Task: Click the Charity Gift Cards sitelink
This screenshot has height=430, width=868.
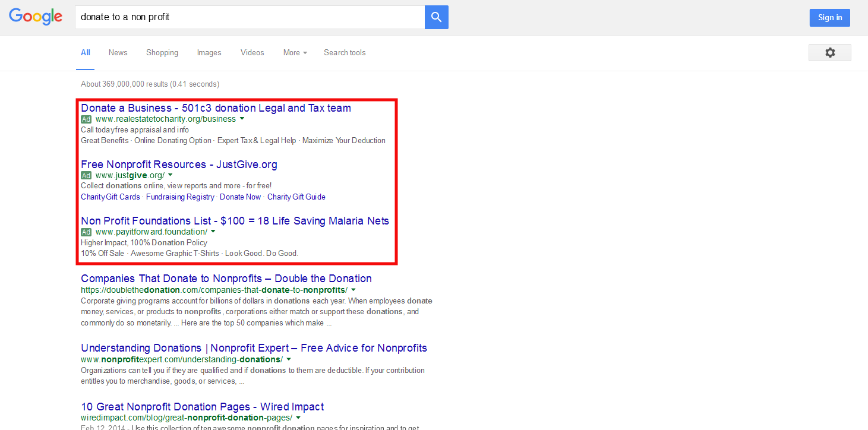Action: (111, 197)
